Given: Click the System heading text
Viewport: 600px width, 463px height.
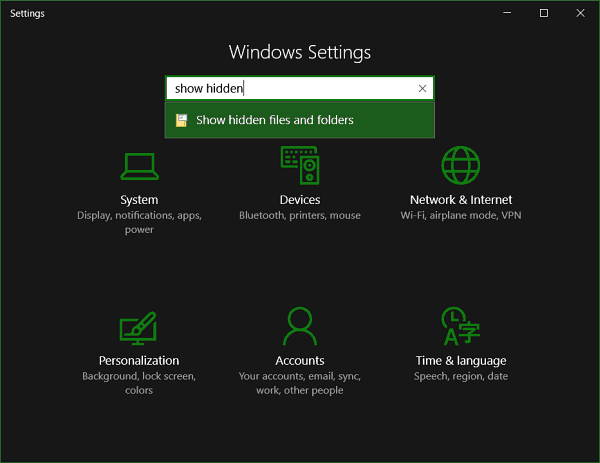Looking at the screenshot, I should tap(139, 200).
